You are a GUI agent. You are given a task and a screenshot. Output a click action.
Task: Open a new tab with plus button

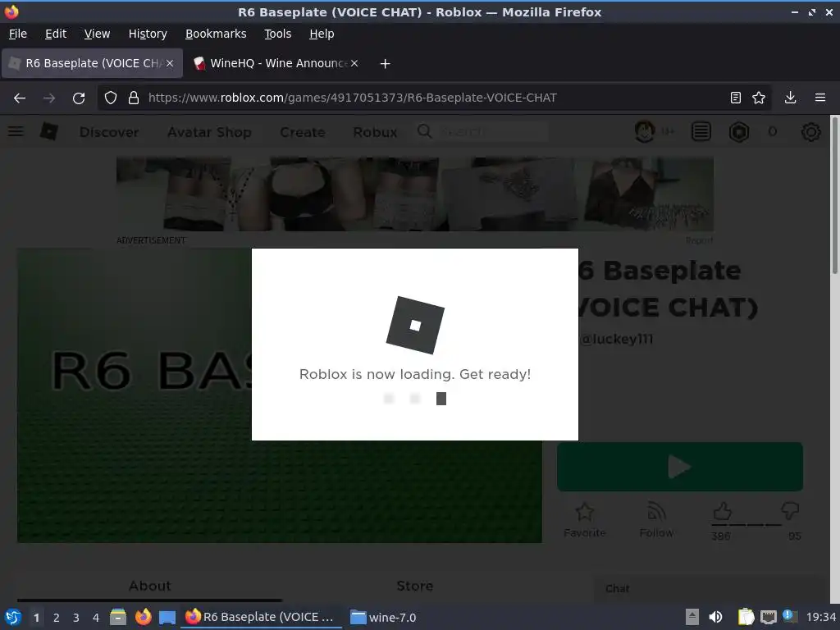[x=385, y=64]
